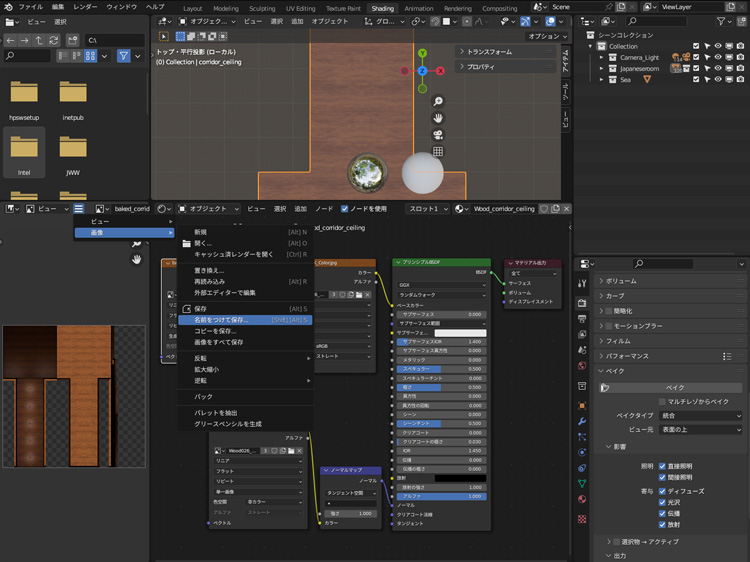Image resolution: width=750 pixels, height=562 pixels.
Task: Switch to orthographic grid view icon
Action: click(438, 152)
